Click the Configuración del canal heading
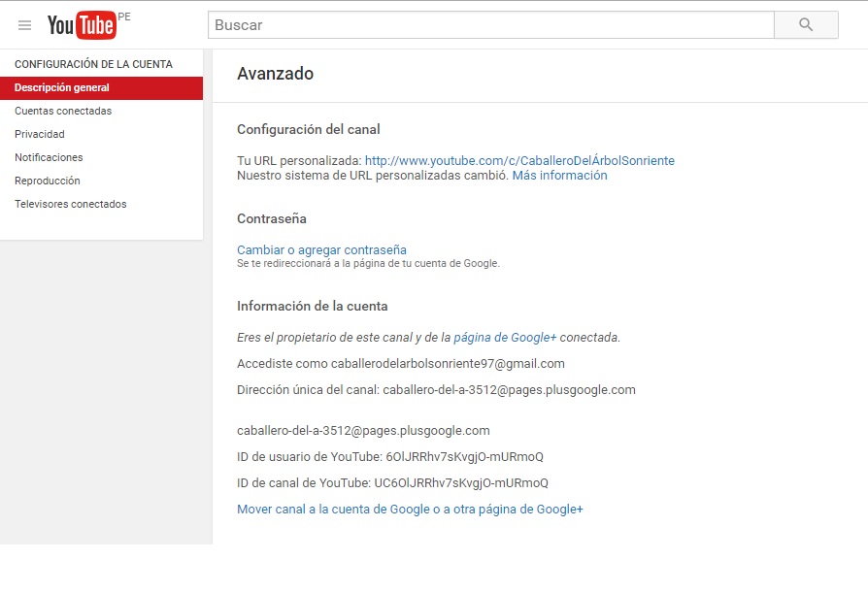This screenshot has width=868, height=593. click(309, 129)
